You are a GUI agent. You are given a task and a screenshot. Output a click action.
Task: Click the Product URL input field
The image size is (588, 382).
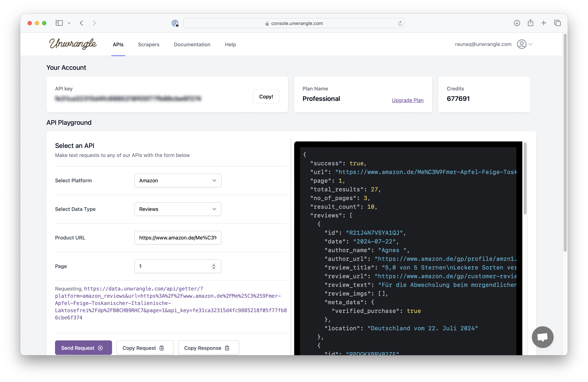point(178,238)
